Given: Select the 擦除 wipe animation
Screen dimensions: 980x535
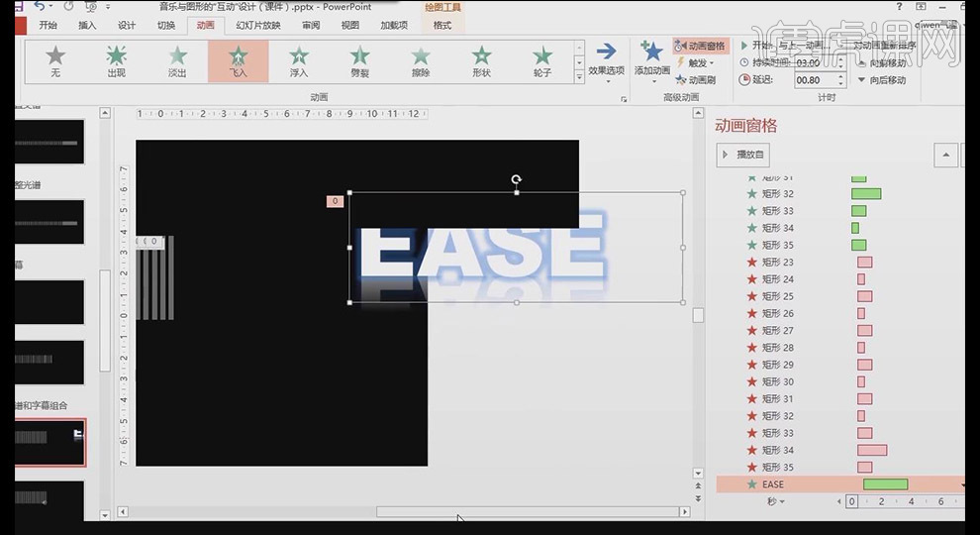Looking at the screenshot, I should 421,60.
